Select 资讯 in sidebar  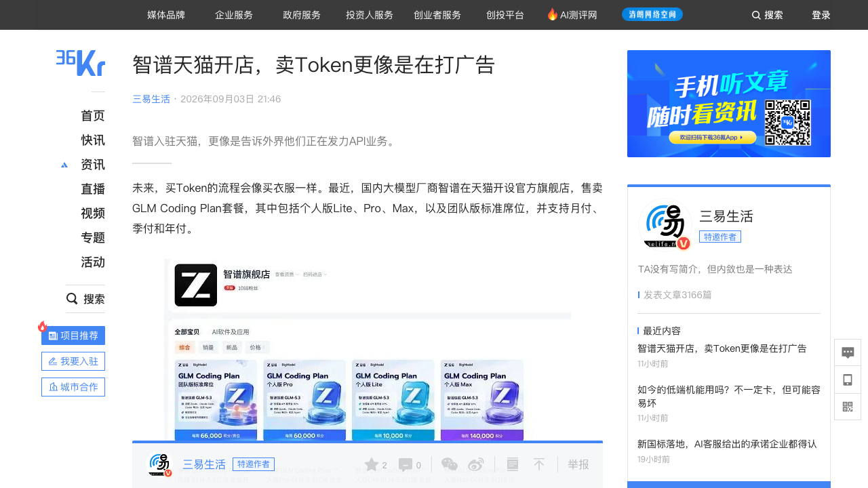pos(93,165)
